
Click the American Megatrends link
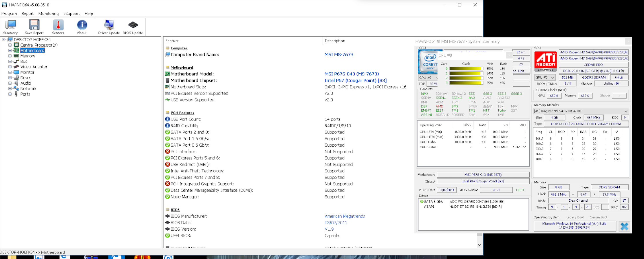(345, 216)
